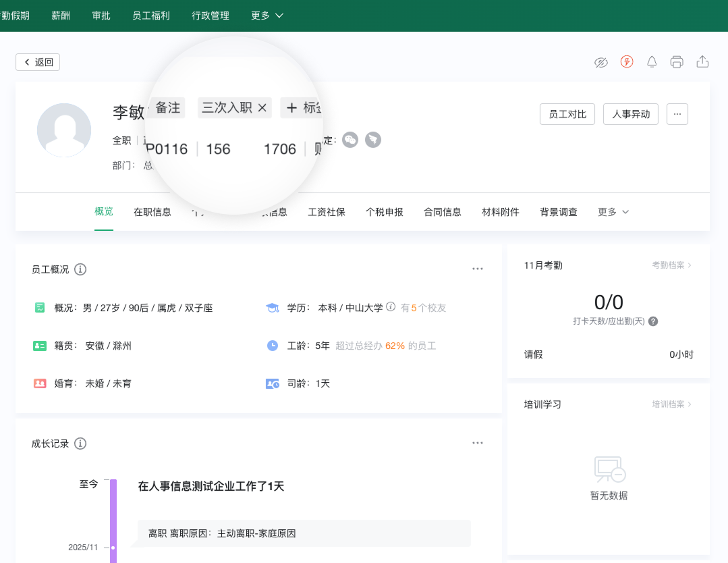
Task: Expand 更多 in the profile tab row
Action: [x=613, y=212]
